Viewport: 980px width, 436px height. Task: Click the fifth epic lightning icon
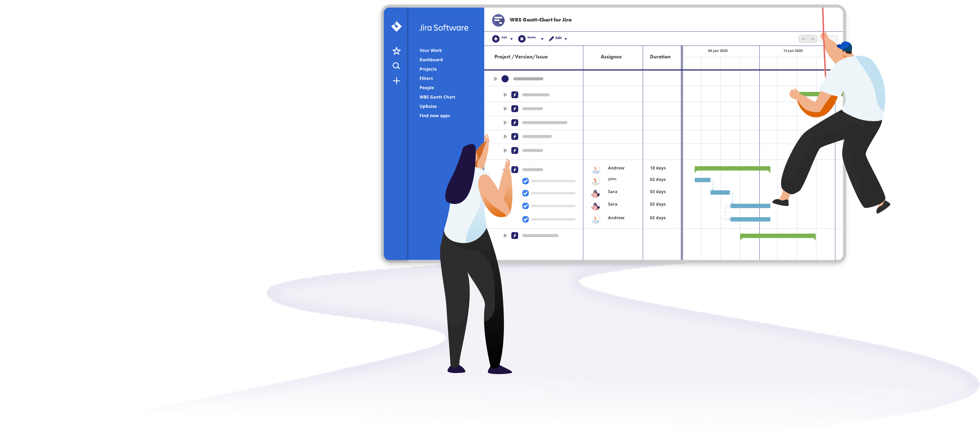[514, 151]
